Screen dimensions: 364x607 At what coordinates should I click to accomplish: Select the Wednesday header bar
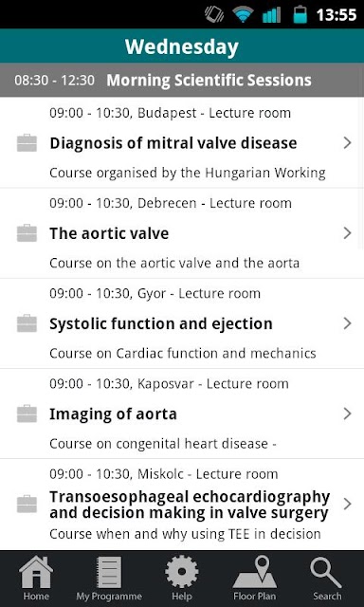(x=182, y=46)
